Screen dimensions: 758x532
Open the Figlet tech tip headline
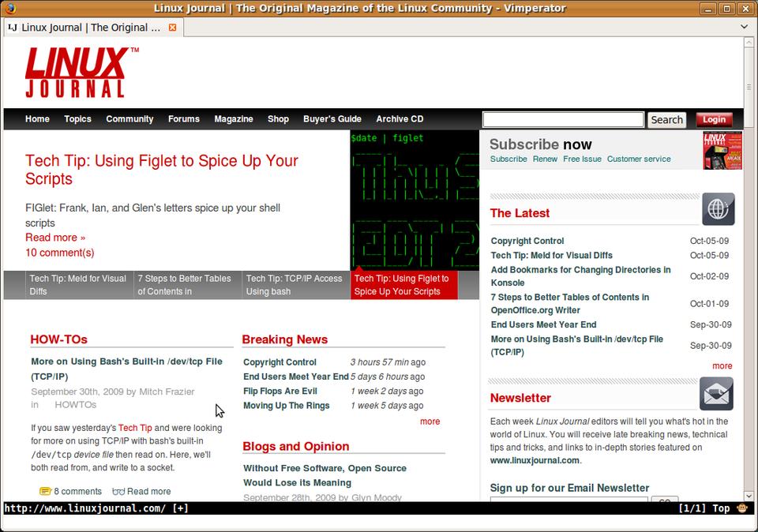pyautogui.click(x=161, y=170)
